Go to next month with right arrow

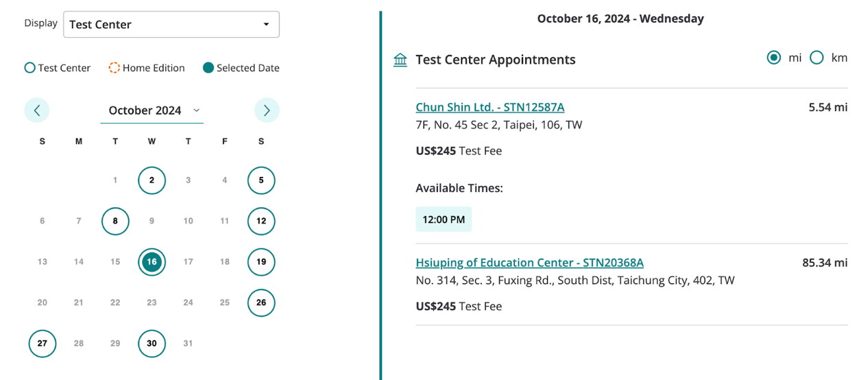[267, 110]
